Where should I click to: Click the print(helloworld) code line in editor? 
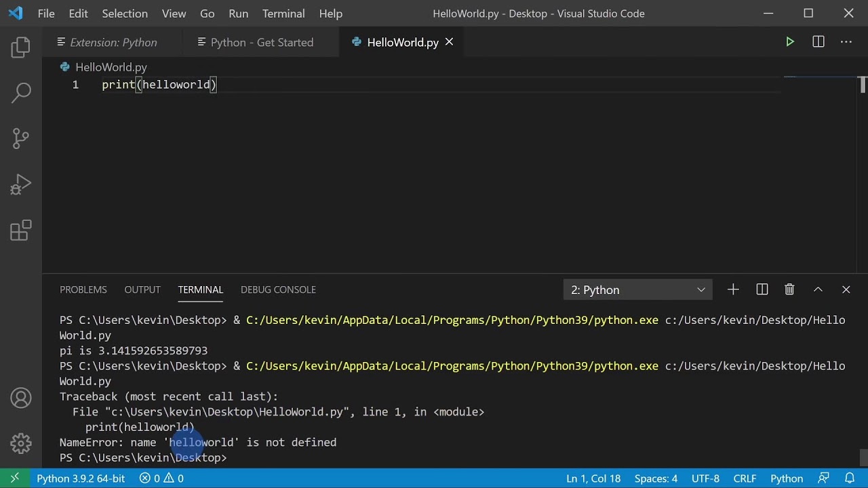[x=159, y=85]
